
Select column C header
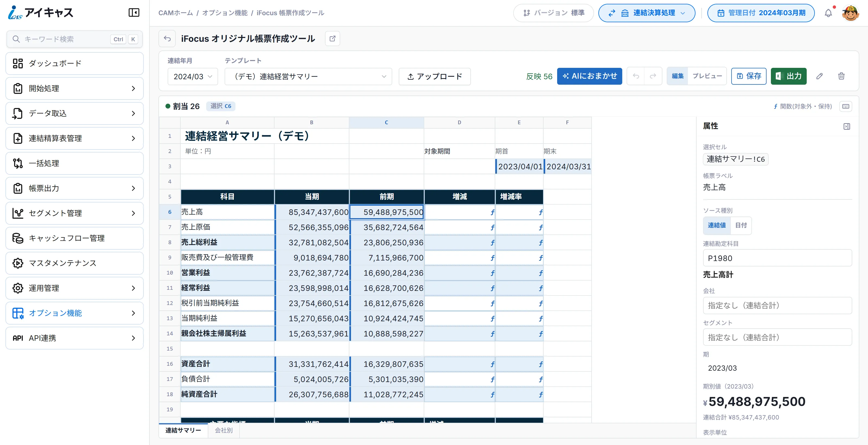coord(387,123)
